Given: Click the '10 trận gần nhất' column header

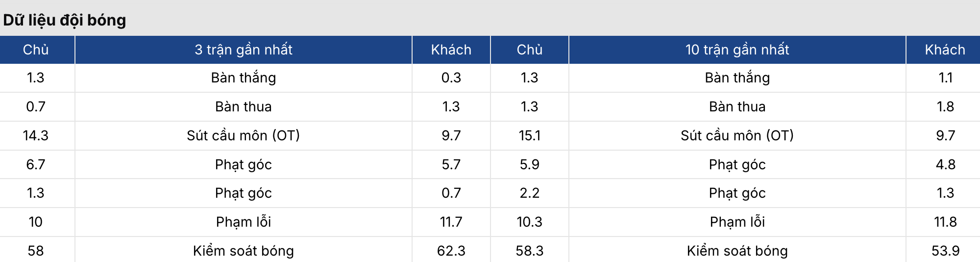Looking at the screenshot, I should [737, 50].
